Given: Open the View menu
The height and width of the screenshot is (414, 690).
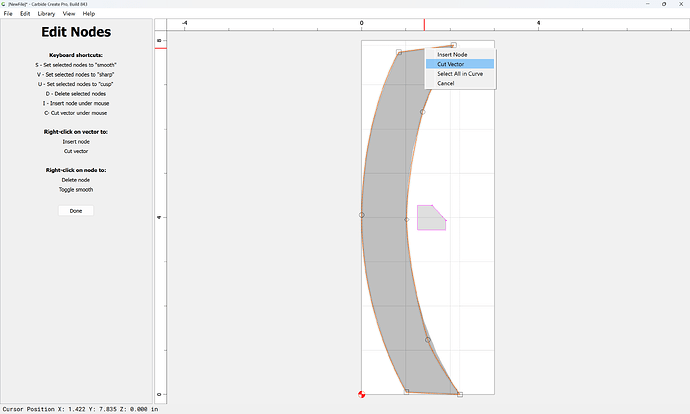Looking at the screenshot, I should click(69, 14).
